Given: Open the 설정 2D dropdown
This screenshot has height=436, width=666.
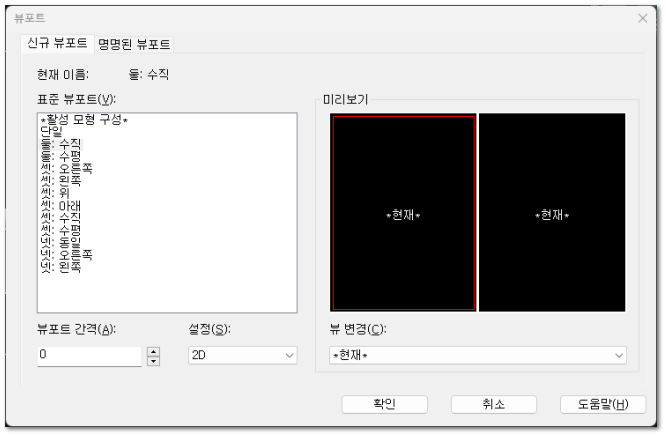Looking at the screenshot, I should click(x=243, y=355).
